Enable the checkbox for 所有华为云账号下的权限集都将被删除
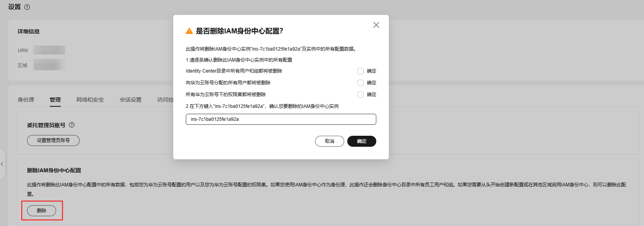This screenshot has width=644, height=226. click(361, 95)
